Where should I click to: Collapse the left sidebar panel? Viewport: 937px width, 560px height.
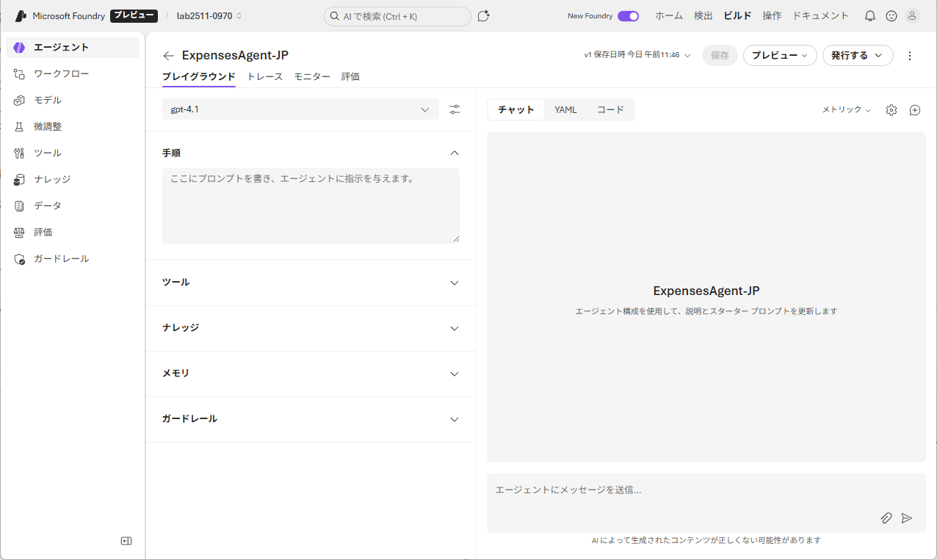(x=126, y=541)
